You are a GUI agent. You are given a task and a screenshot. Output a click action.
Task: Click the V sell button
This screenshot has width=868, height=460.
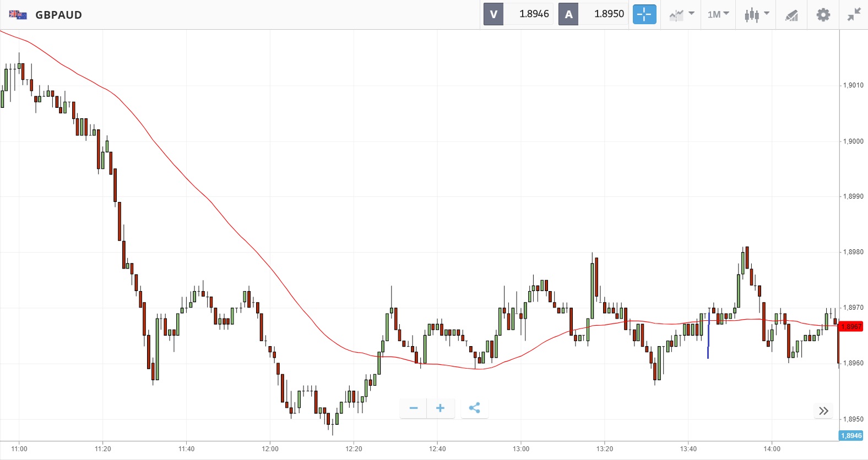[493, 14]
